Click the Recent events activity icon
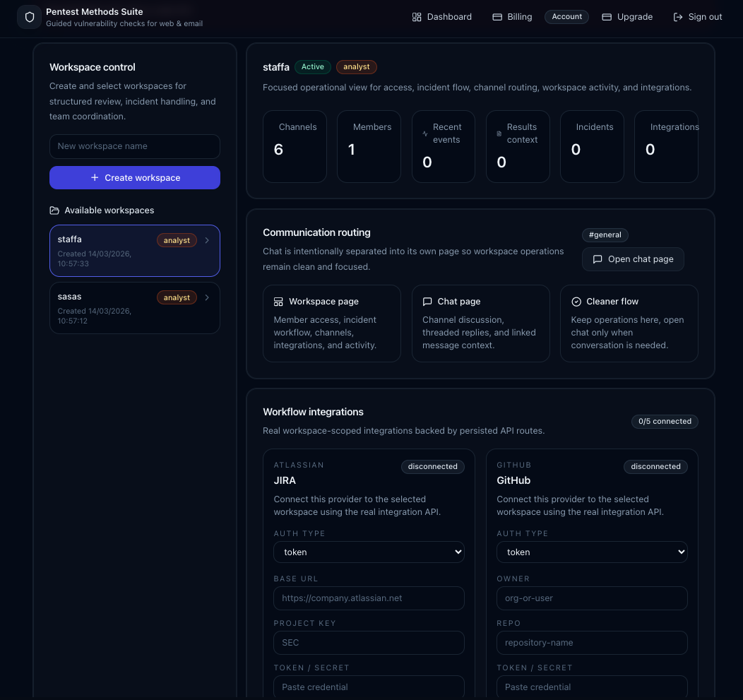 click(x=425, y=134)
